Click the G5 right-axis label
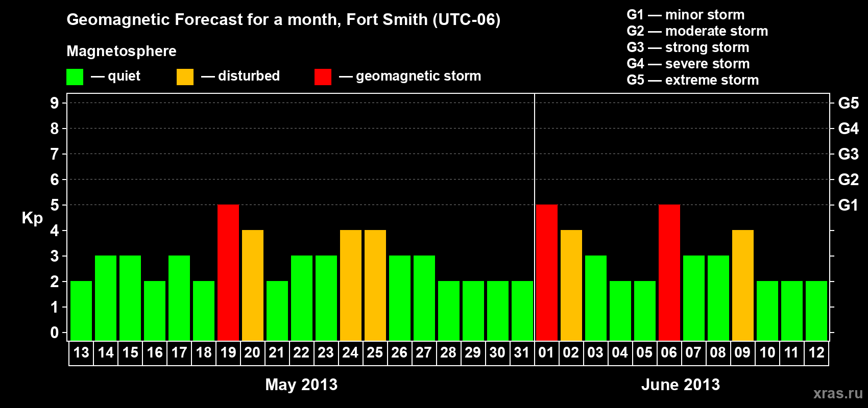 [x=849, y=103]
